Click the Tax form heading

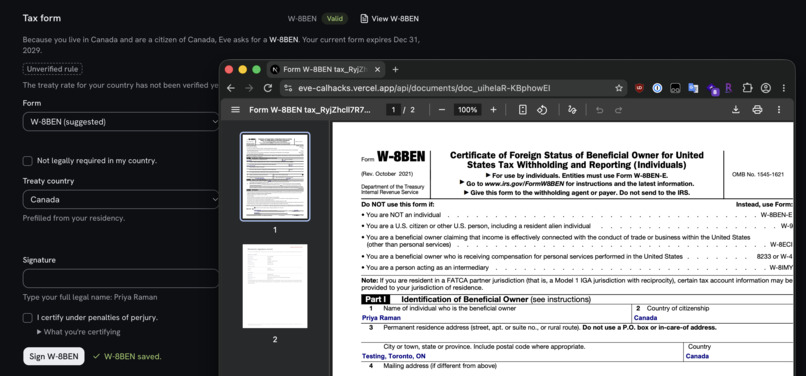pos(42,18)
